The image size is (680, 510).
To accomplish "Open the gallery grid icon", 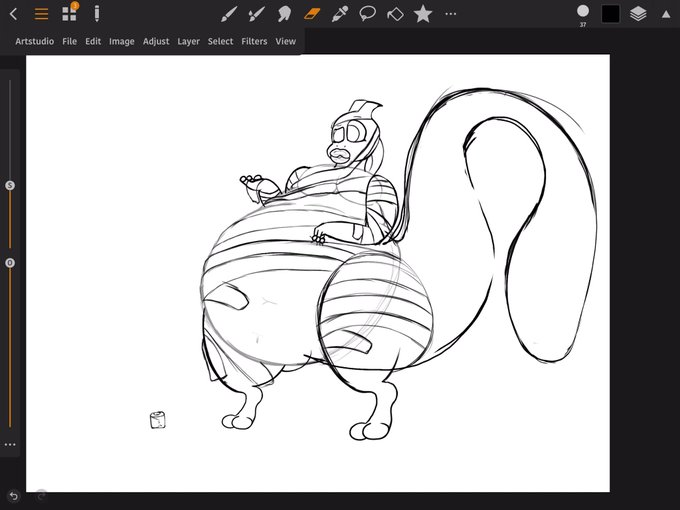I will [x=69, y=13].
